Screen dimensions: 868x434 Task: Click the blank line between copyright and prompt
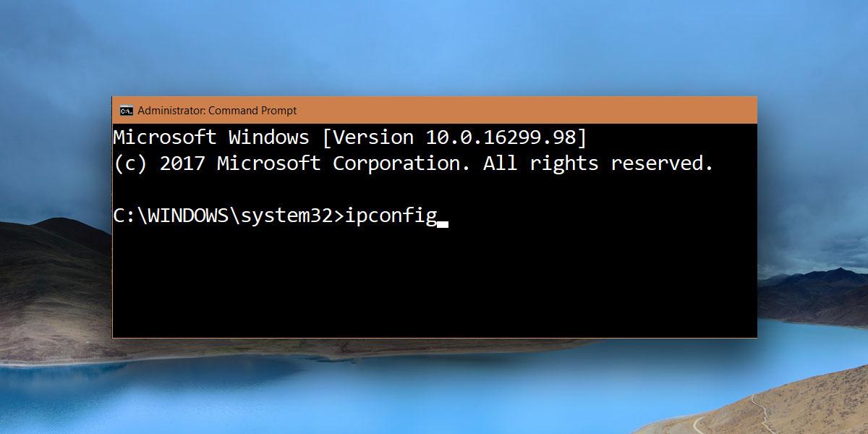434,190
